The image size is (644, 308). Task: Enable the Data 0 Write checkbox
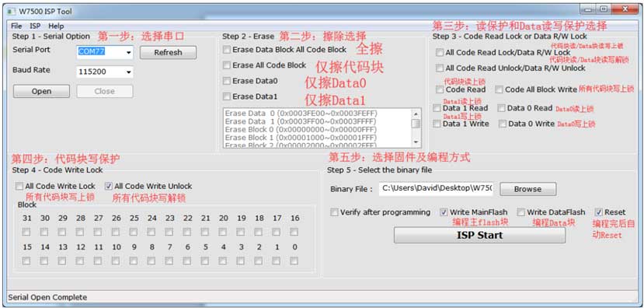click(503, 124)
